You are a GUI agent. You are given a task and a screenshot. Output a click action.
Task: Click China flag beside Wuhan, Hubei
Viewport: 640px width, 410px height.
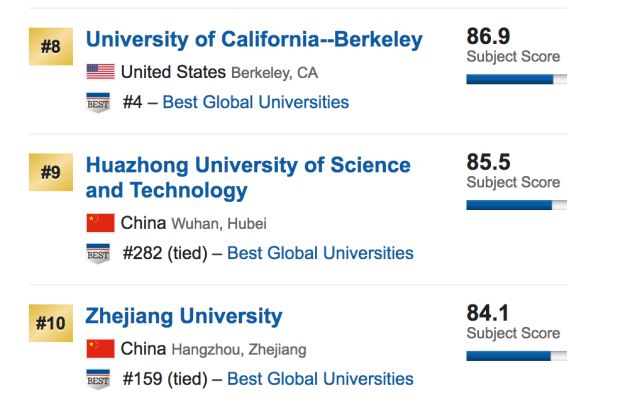100,223
